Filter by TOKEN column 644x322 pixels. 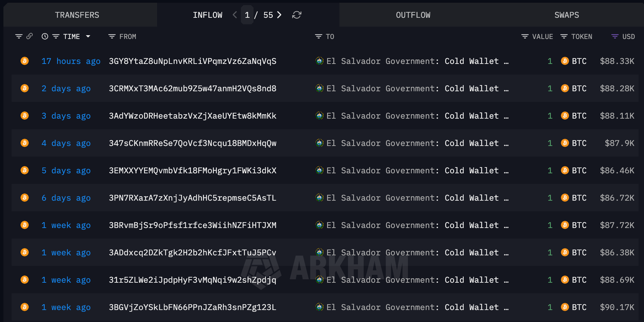tap(564, 36)
